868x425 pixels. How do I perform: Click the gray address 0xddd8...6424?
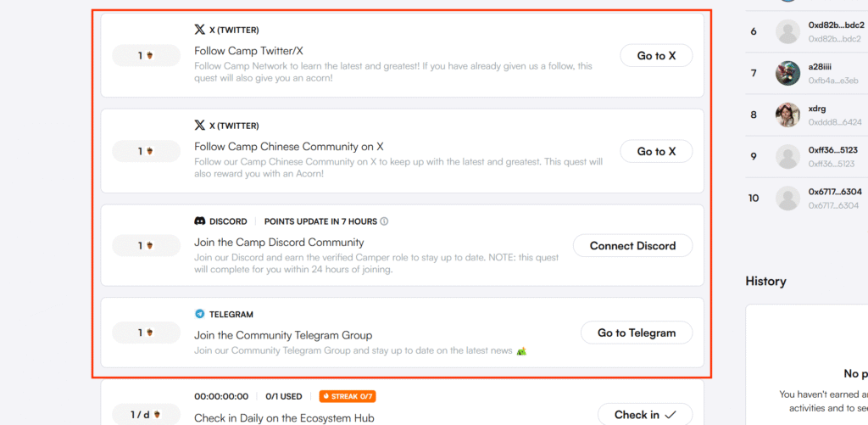click(835, 122)
